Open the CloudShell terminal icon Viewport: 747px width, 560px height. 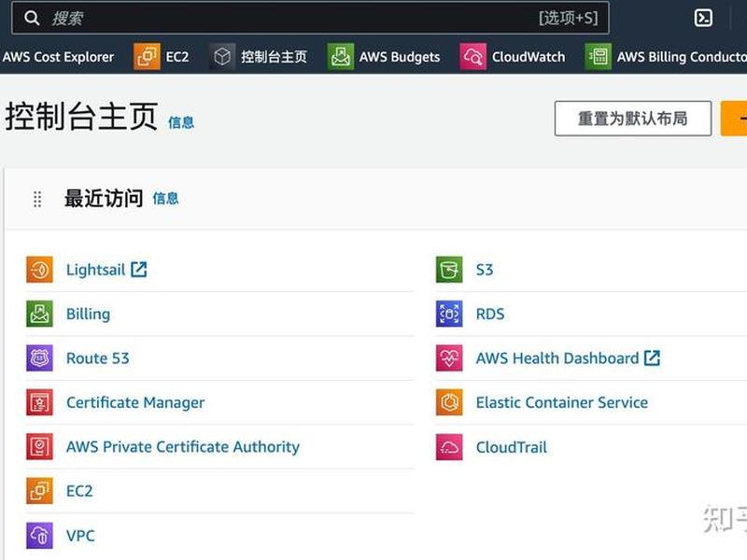(x=703, y=18)
